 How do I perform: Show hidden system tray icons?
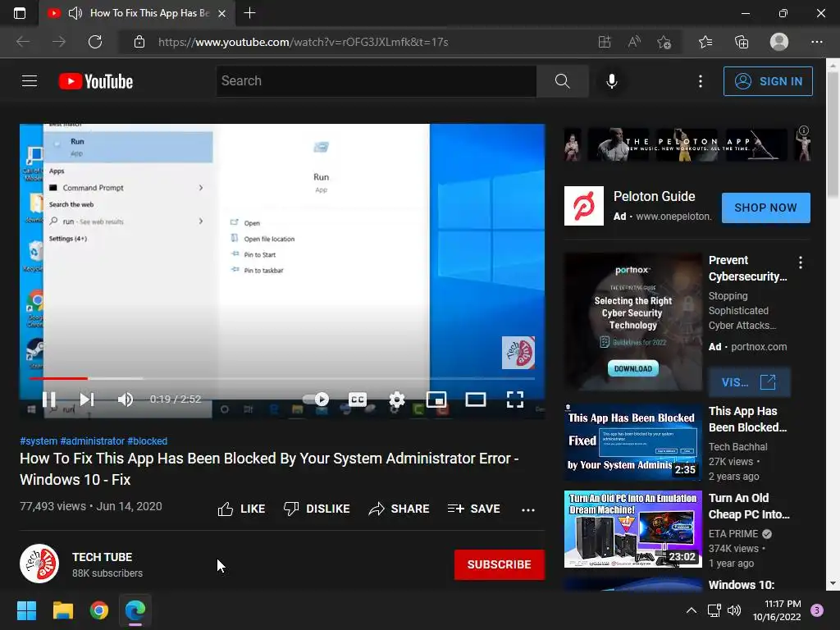point(692,610)
